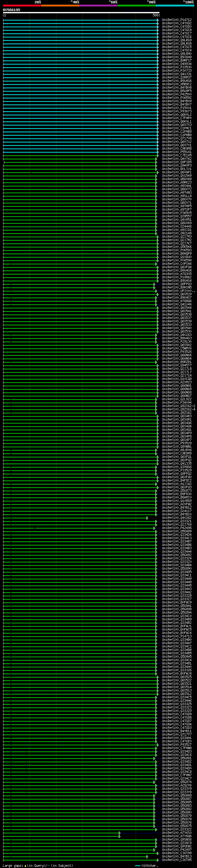Select the UniRef100_P42500 label

[x=177, y=94]
